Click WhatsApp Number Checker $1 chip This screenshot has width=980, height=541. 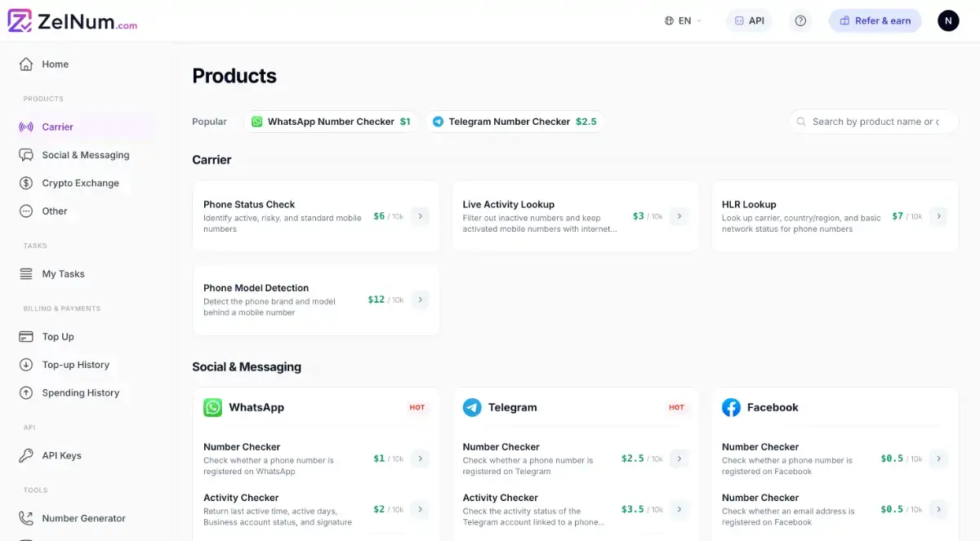coord(331,122)
